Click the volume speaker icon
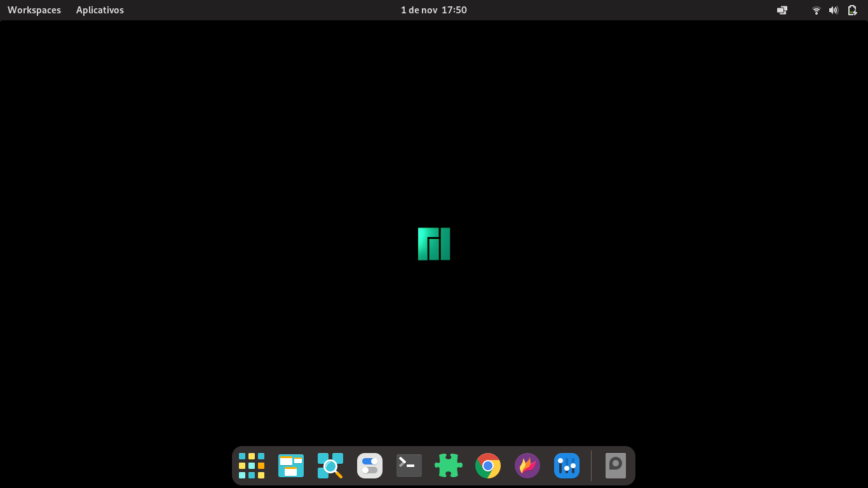This screenshot has width=868, height=488. pos(834,10)
